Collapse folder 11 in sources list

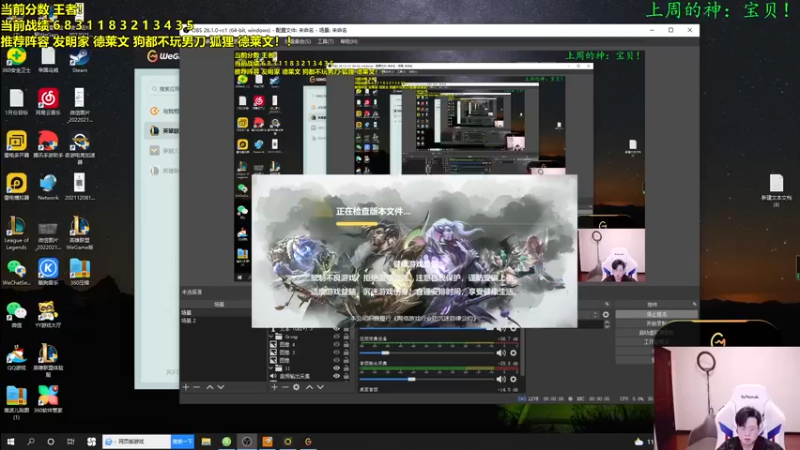pos(271,368)
